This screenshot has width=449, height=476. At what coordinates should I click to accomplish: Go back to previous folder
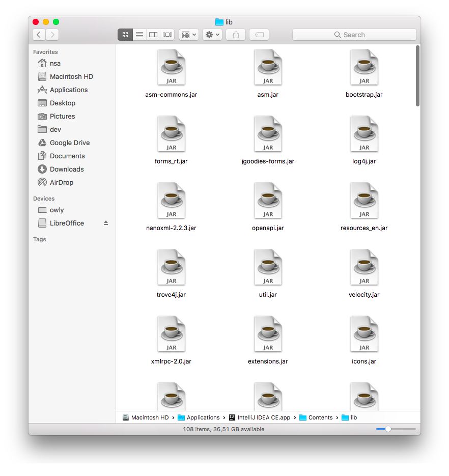coord(39,35)
